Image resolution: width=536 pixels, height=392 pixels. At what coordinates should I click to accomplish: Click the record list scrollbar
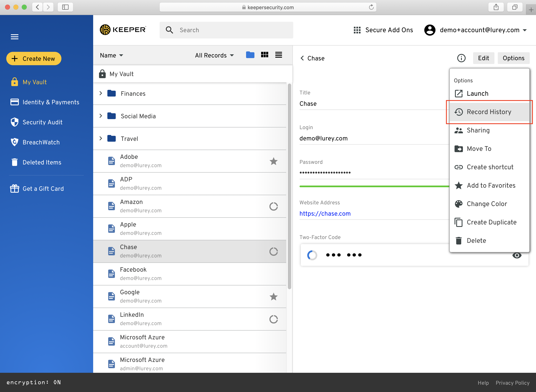tap(289, 186)
